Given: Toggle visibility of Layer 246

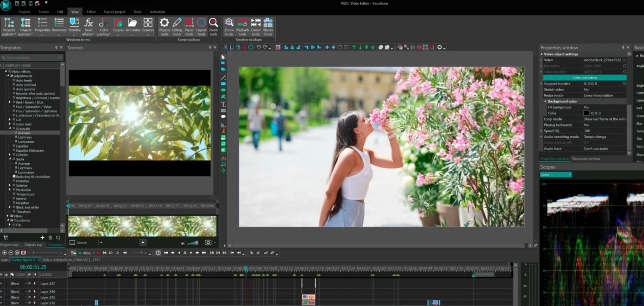Looking at the screenshot, I should coord(2,291).
